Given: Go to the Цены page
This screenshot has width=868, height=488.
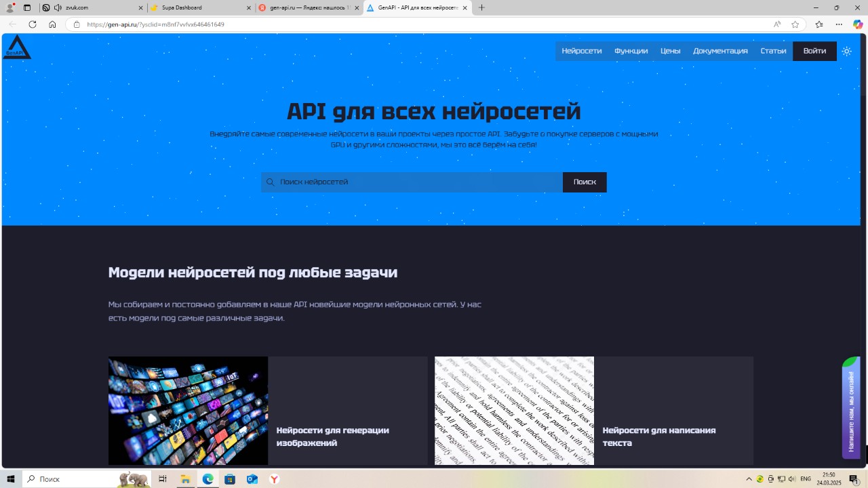Looking at the screenshot, I should coord(671,51).
